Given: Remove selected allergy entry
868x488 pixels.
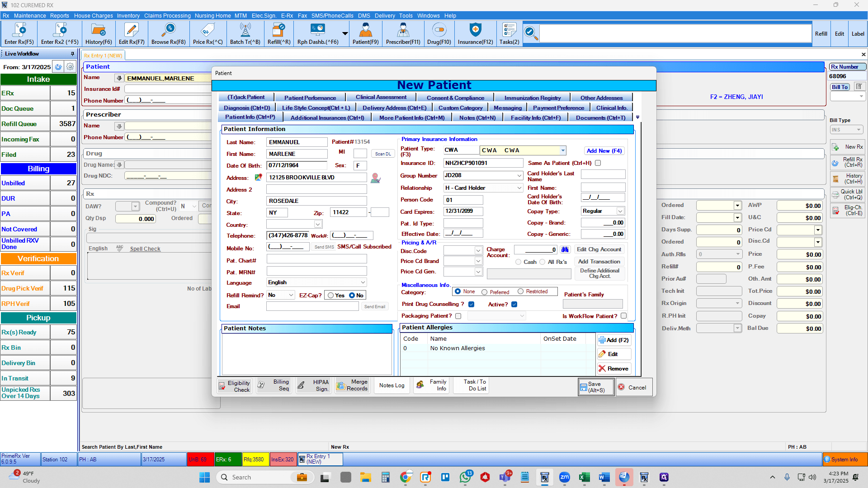Looking at the screenshot, I should point(614,369).
